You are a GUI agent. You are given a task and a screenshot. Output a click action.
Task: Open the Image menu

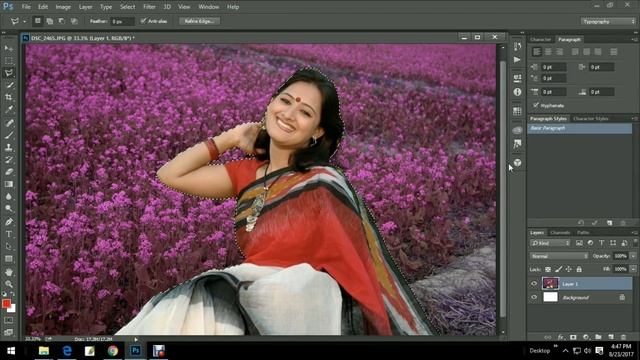[x=63, y=7]
